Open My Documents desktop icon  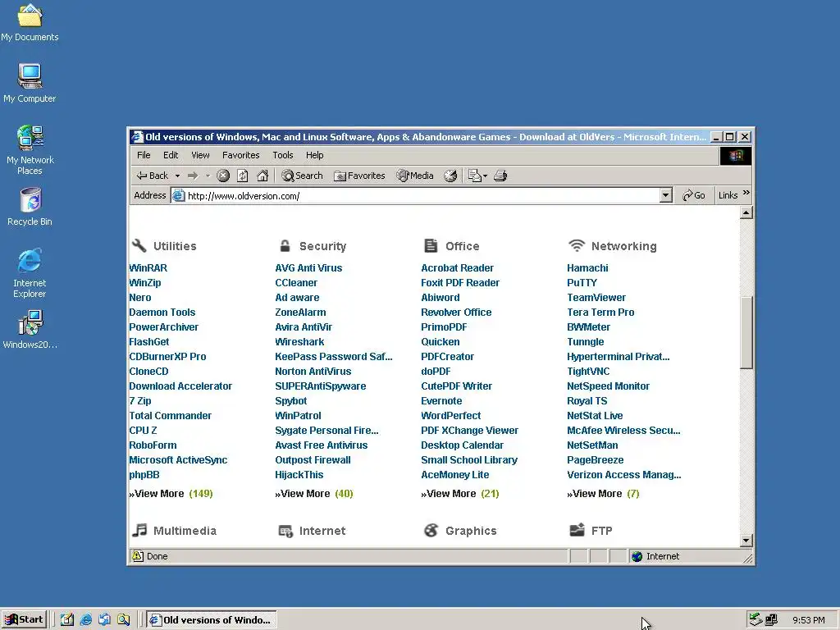[x=30, y=21]
